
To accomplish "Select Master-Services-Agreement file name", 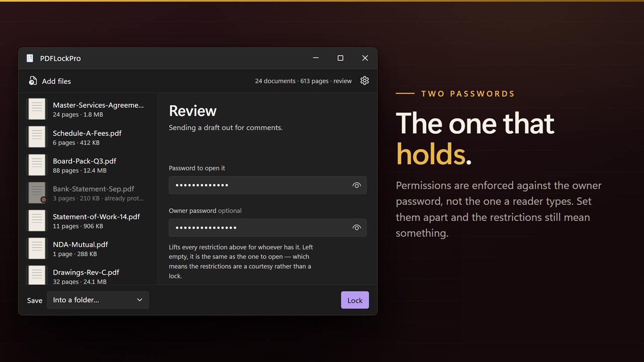I will (x=98, y=105).
